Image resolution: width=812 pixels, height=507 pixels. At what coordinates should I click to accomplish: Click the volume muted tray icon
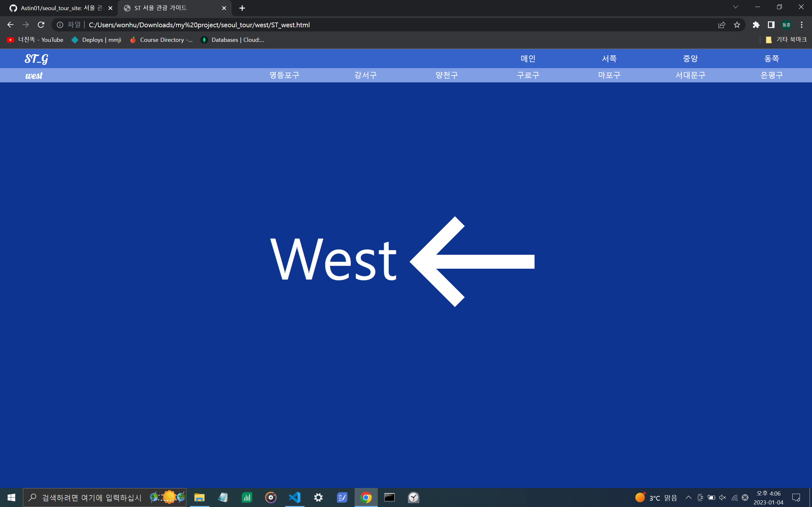click(723, 497)
